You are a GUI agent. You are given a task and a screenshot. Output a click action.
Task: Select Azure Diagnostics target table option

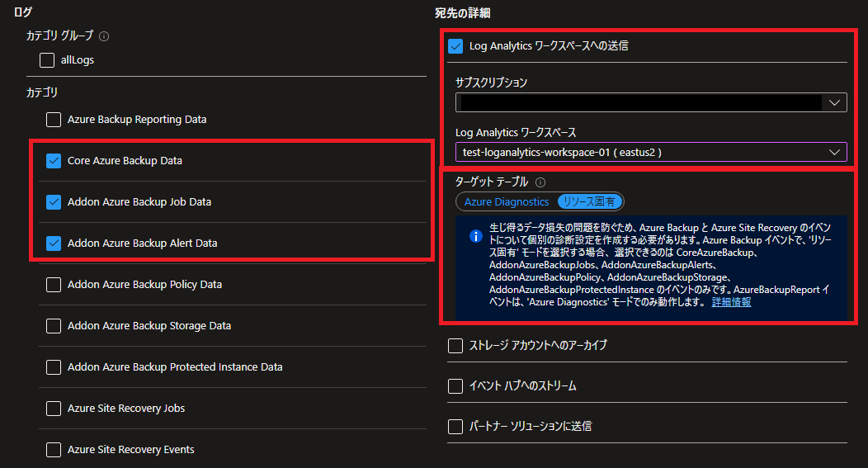507,201
